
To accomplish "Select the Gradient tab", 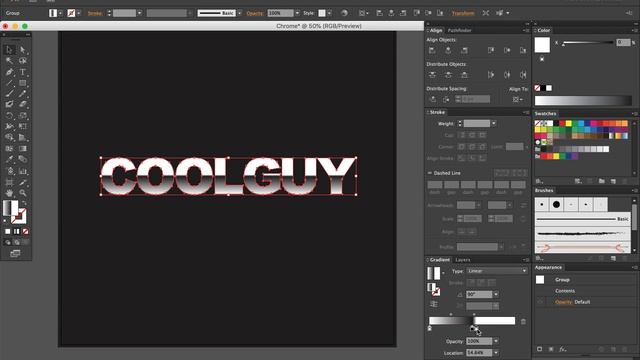I will pyautogui.click(x=440, y=260).
